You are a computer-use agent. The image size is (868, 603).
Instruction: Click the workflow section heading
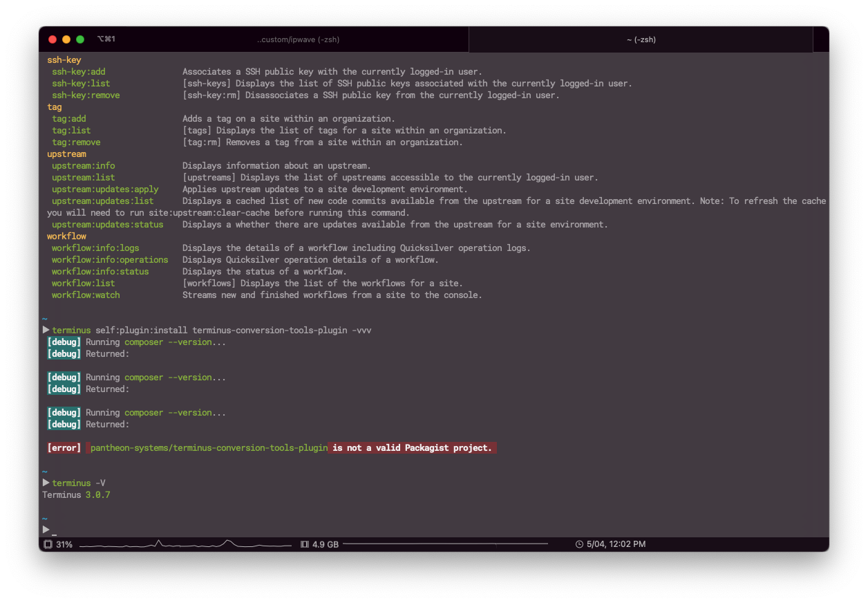tap(66, 236)
